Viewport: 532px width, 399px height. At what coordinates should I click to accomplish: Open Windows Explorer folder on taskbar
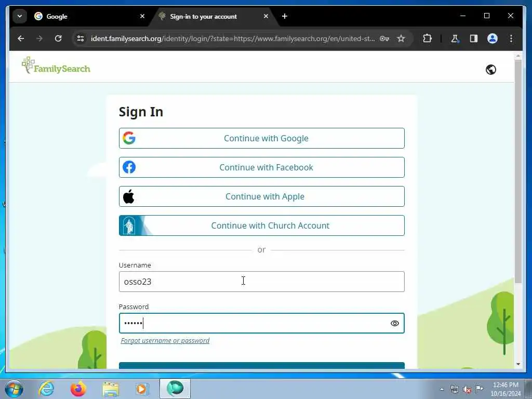(x=111, y=389)
